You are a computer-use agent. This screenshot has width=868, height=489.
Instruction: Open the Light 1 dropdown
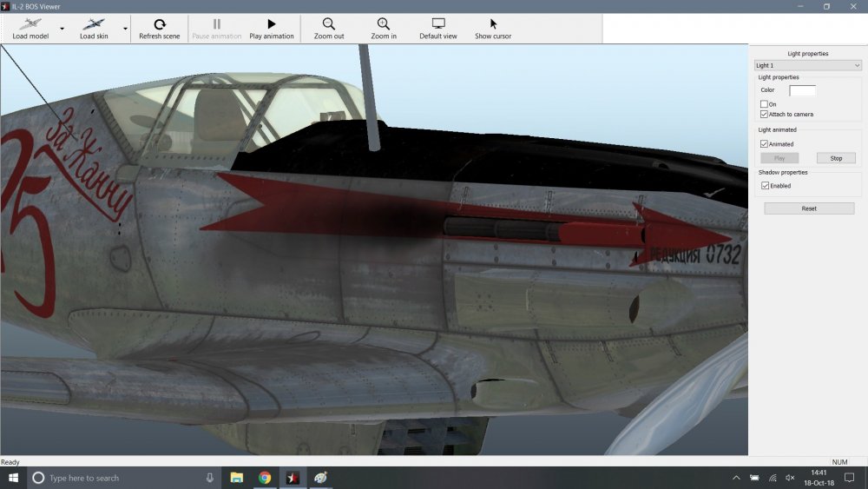pyautogui.click(x=807, y=65)
